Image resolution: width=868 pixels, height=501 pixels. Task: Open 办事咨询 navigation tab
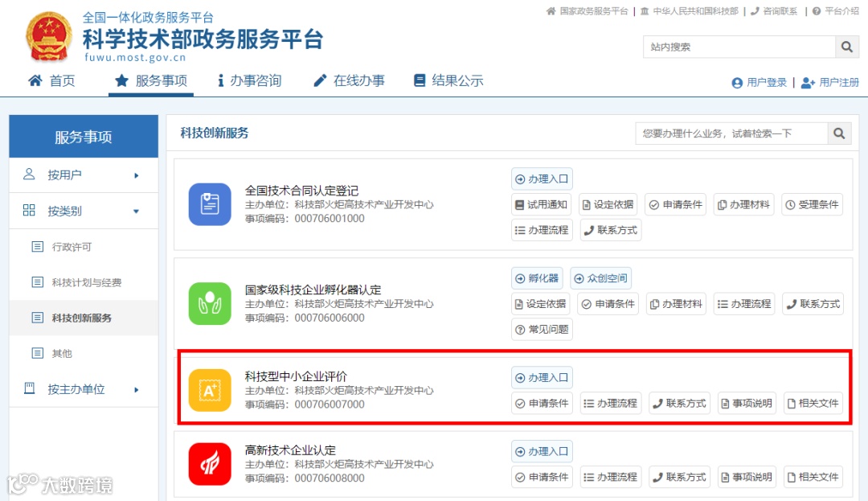(250, 81)
